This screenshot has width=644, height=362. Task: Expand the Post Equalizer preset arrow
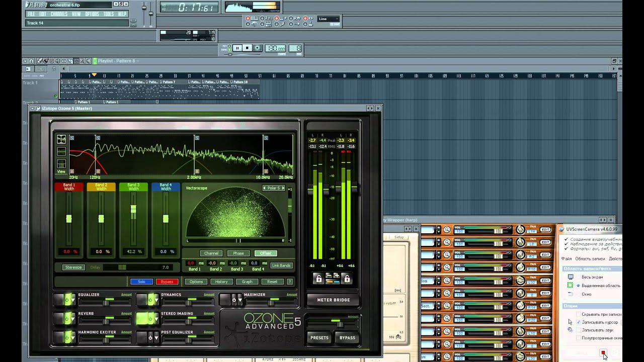[x=156, y=337]
